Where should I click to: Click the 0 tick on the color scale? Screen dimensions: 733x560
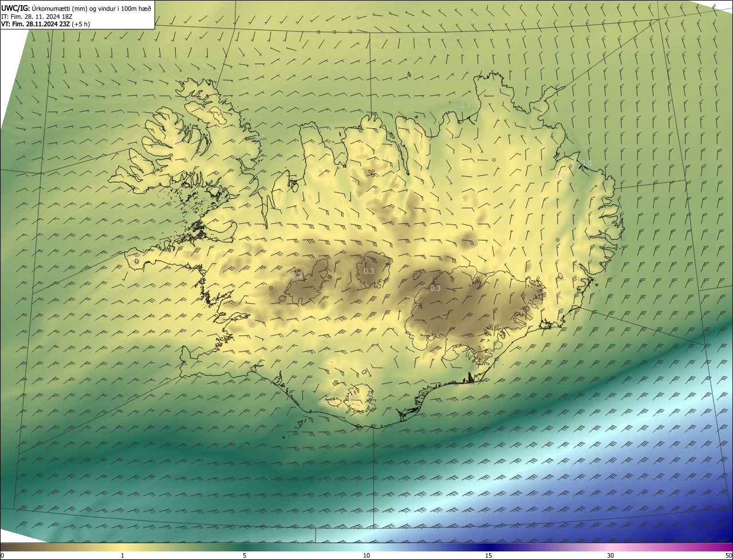click(x=2, y=555)
